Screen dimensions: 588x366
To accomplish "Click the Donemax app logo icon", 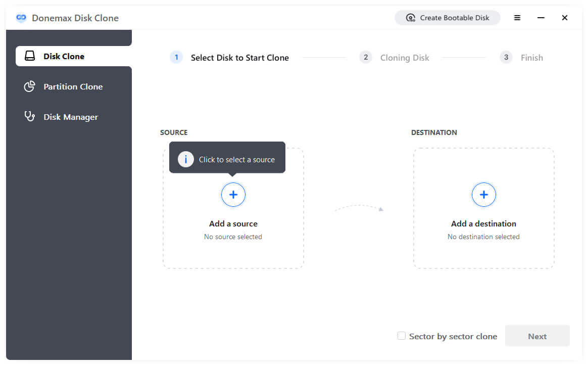I will pos(21,18).
